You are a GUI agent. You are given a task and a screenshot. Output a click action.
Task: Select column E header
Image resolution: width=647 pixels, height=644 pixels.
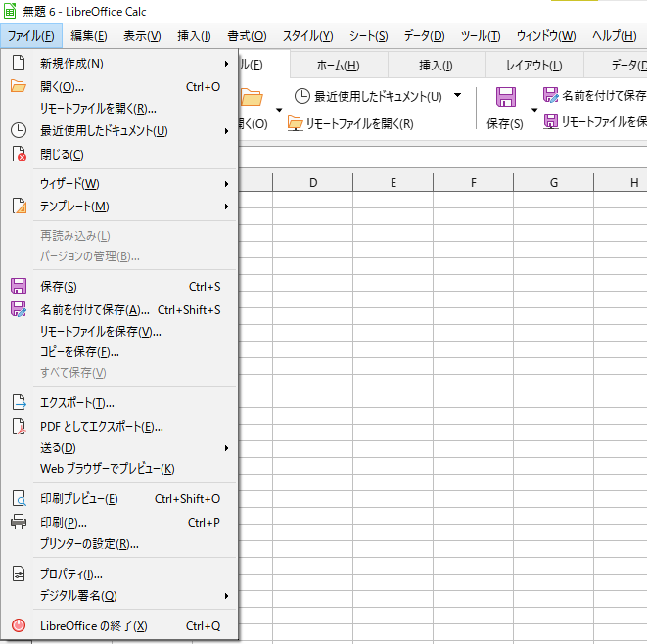click(393, 182)
